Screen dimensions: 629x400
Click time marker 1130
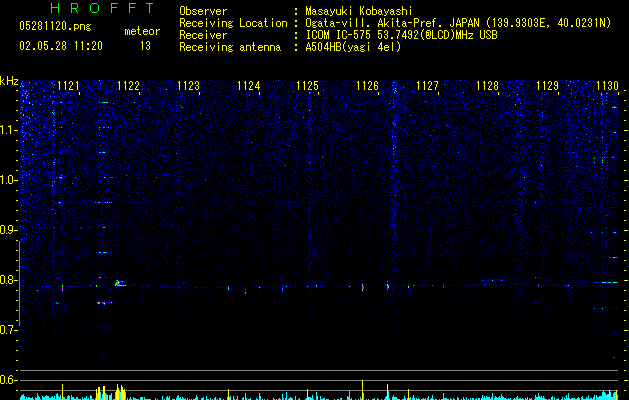pos(607,86)
